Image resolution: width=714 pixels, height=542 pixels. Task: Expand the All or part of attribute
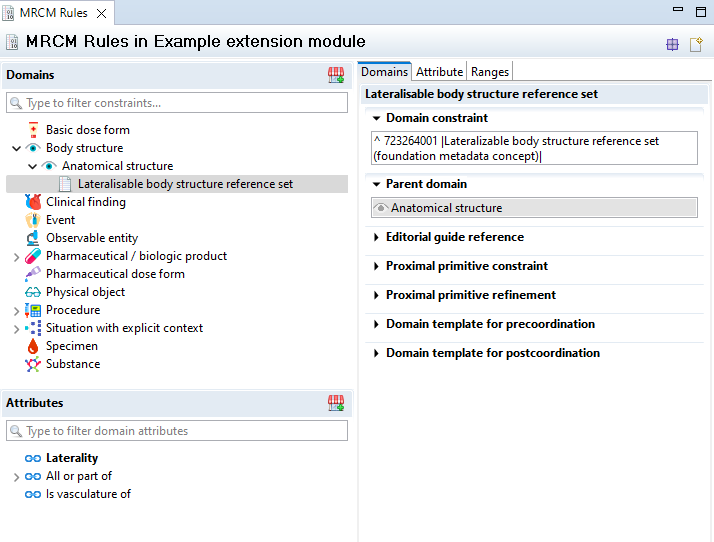pos(16,476)
